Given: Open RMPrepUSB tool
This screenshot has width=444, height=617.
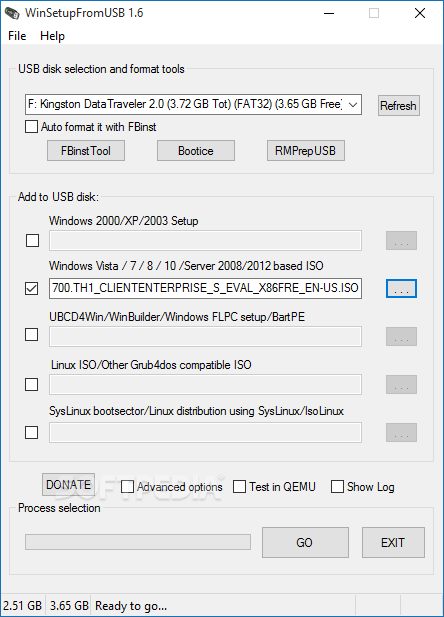Looking at the screenshot, I should coord(306,151).
